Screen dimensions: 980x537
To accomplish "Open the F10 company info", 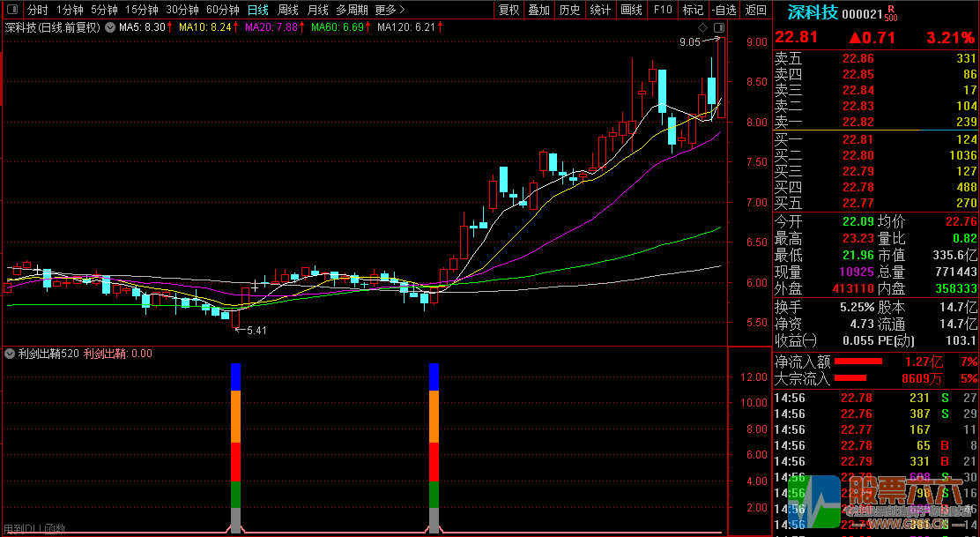I will tap(662, 11).
